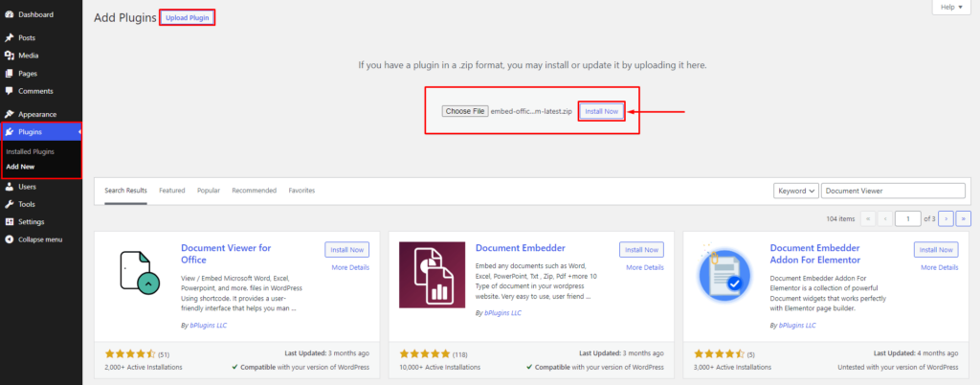This screenshot has width=980, height=385.
Task: Click Install Now next to zip file
Action: (601, 111)
